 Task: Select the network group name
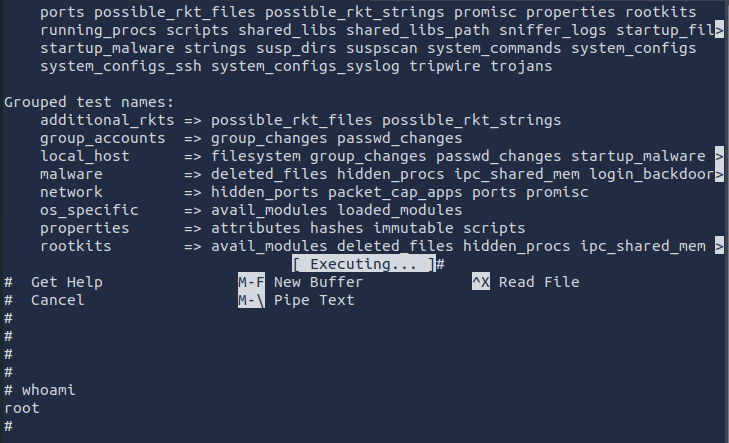[71, 192]
